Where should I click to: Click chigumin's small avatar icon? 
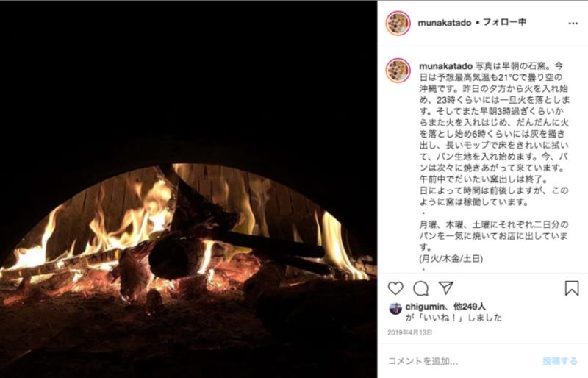point(395,309)
